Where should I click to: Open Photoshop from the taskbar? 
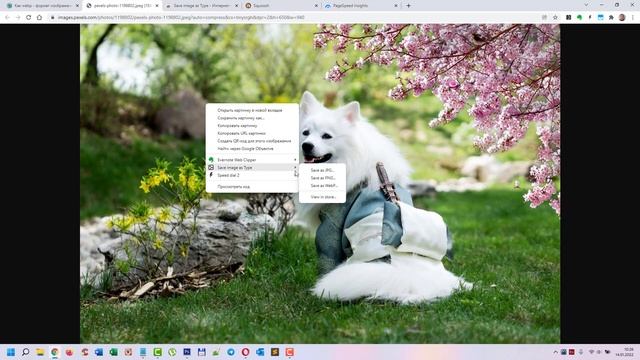click(187, 352)
